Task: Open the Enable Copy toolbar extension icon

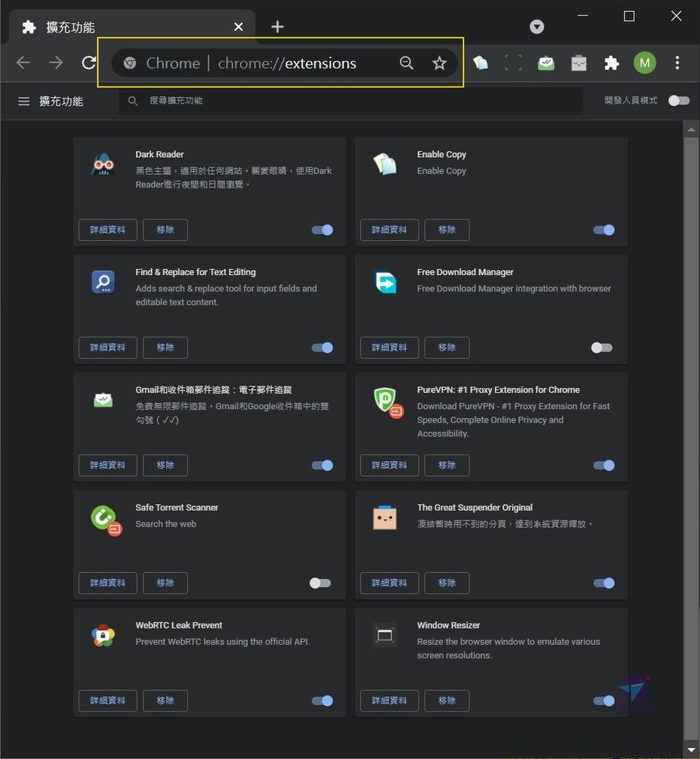Action: point(481,63)
